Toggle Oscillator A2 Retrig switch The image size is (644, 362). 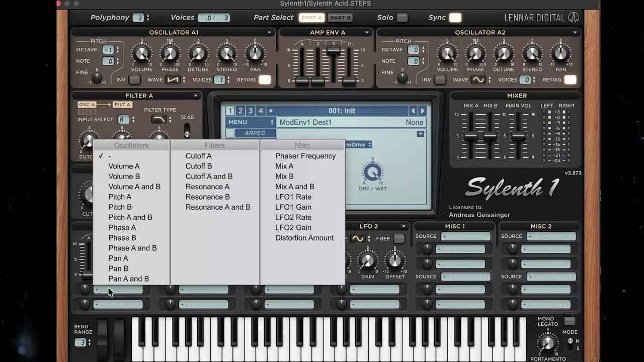570,80
